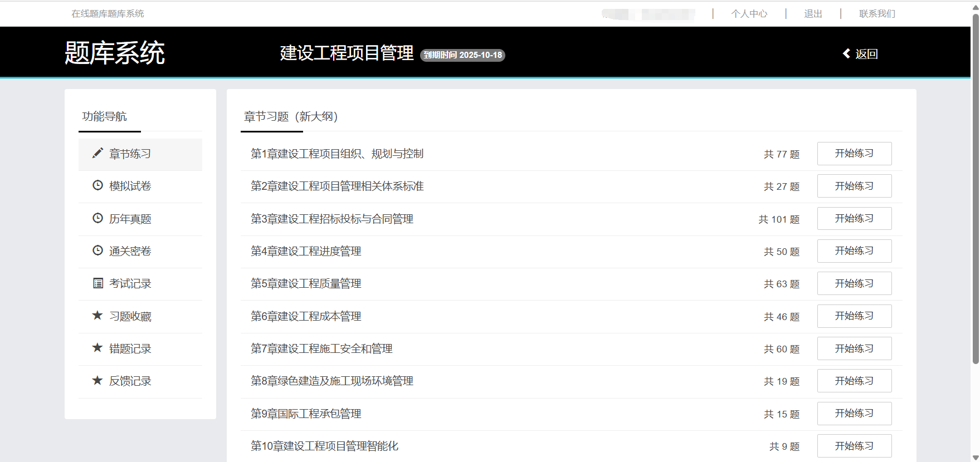Image resolution: width=980 pixels, height=462 pixels.
Task: Select the 功能导航 panel heading
Action: (x=105, y=116)
